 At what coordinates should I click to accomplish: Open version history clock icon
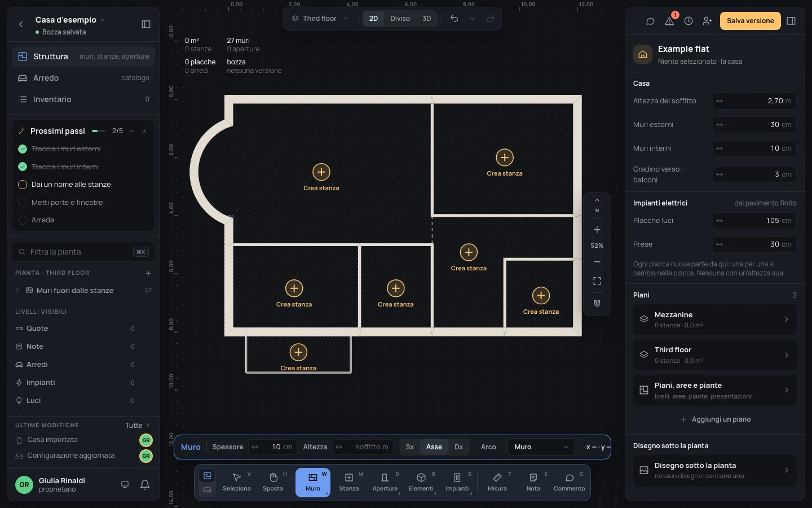coord(689,21)
